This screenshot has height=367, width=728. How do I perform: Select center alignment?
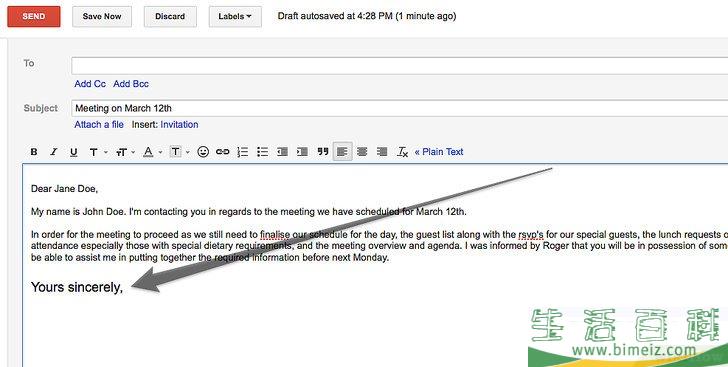(362, 152)
